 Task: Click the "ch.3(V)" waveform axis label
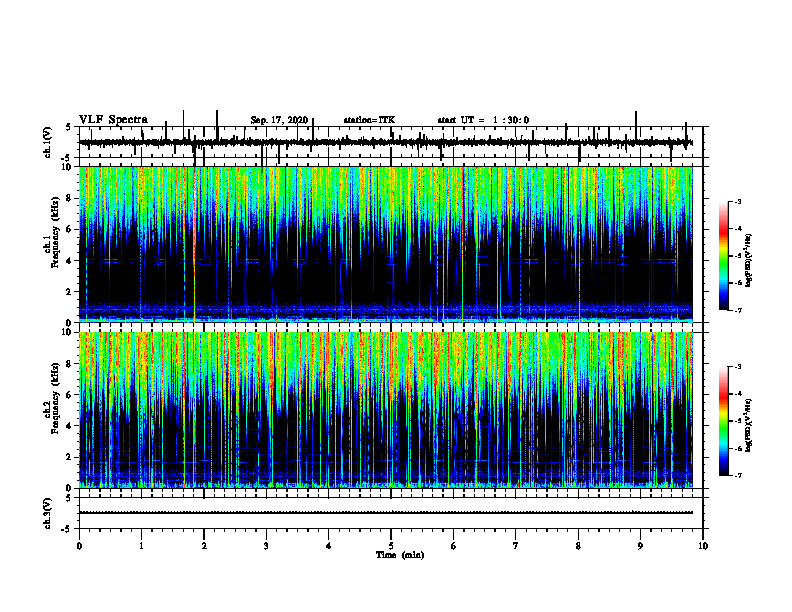tap(48, 514)
